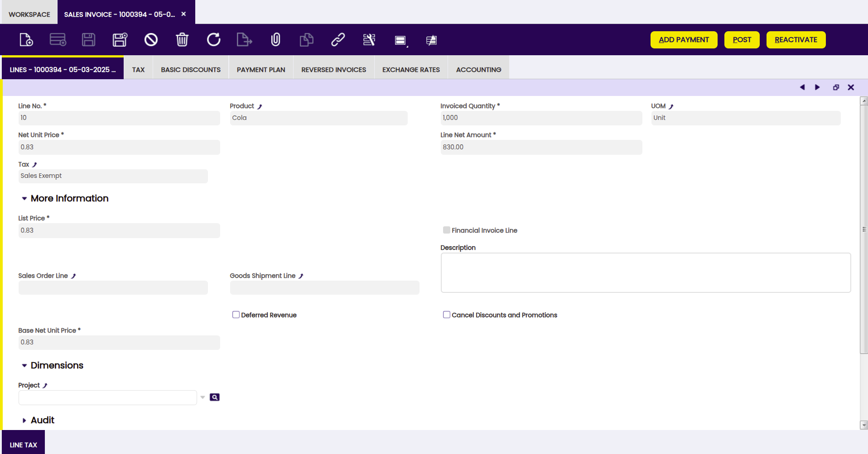Click the Goods Shipment Line field
The height and width of the screenshot is (454, 868).
coord(324,287)
